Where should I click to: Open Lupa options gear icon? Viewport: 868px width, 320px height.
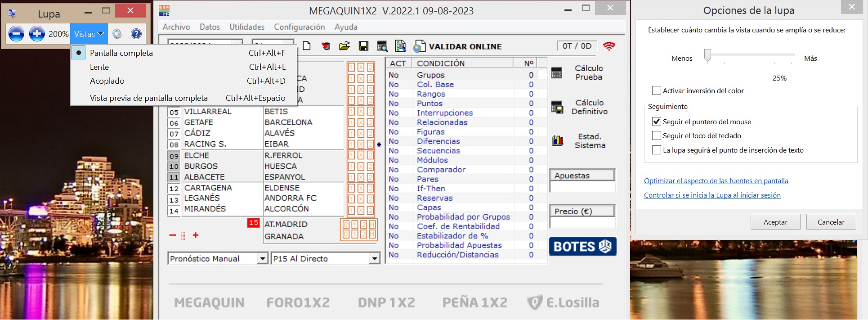click(117, 34)
